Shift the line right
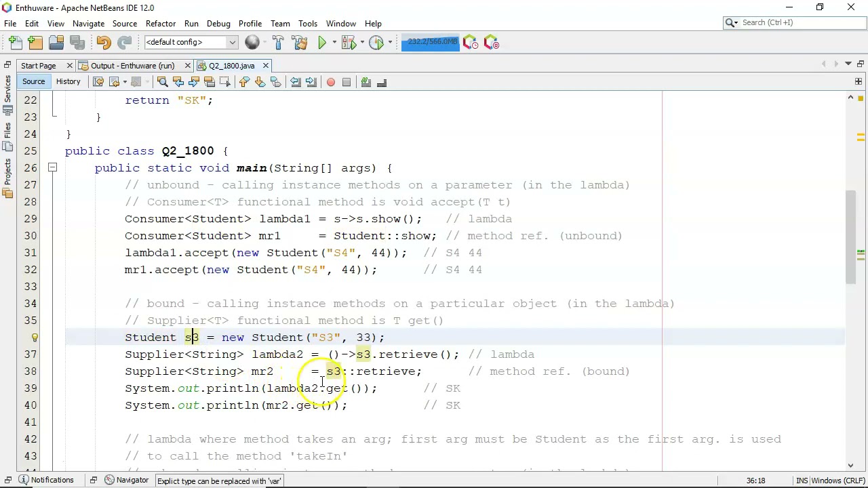 pyautogui.click(x=311, y=82)
